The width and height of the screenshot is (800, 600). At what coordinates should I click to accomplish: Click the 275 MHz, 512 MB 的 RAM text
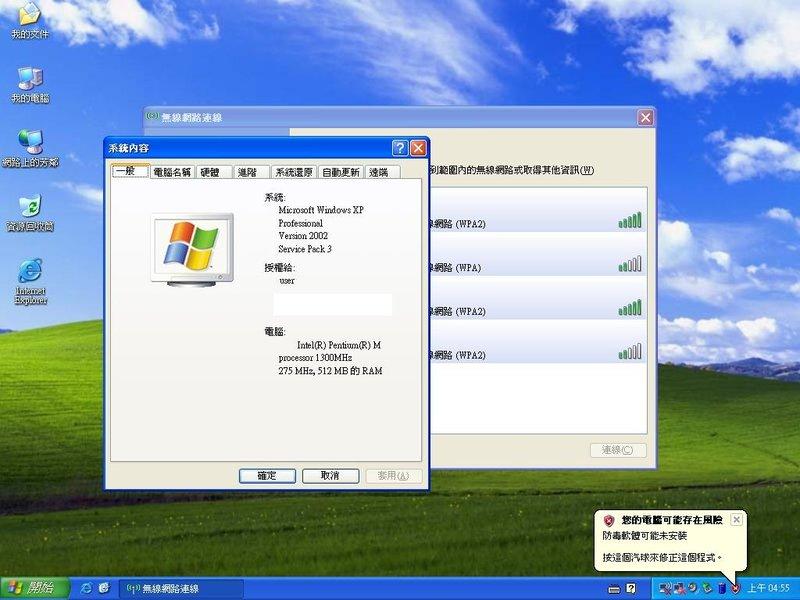[x=330, y=371]
